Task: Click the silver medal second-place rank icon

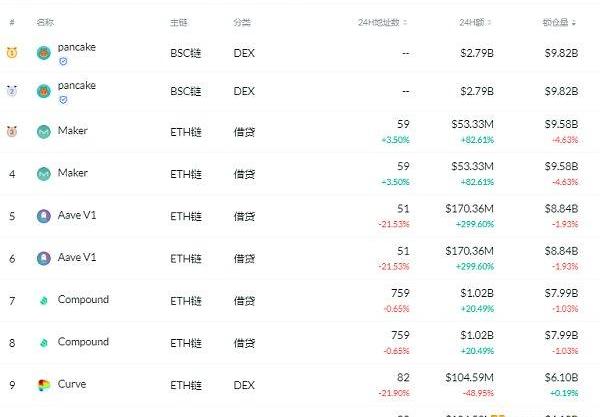Action: [x=12, y=91]
